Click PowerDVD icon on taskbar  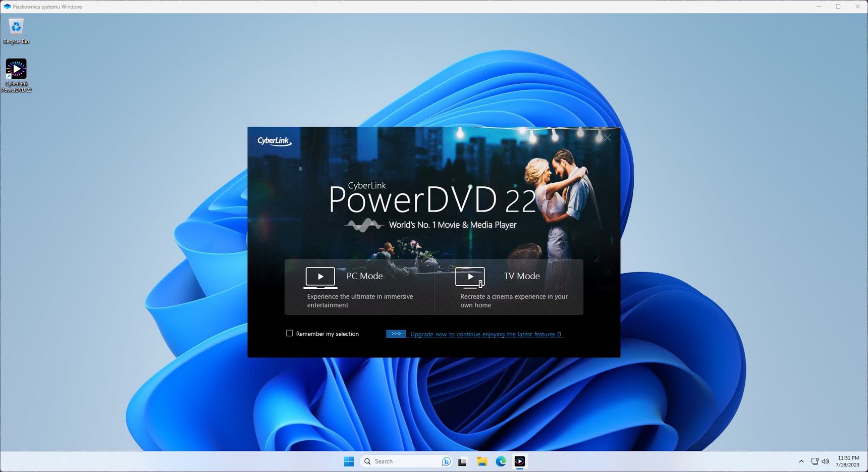tap(520, 461)
